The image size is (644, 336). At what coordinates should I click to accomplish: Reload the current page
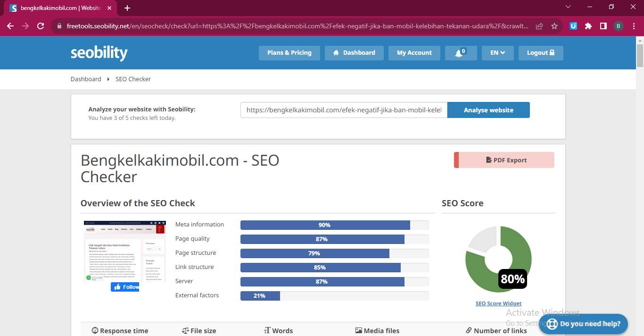(x=41, y=26)
